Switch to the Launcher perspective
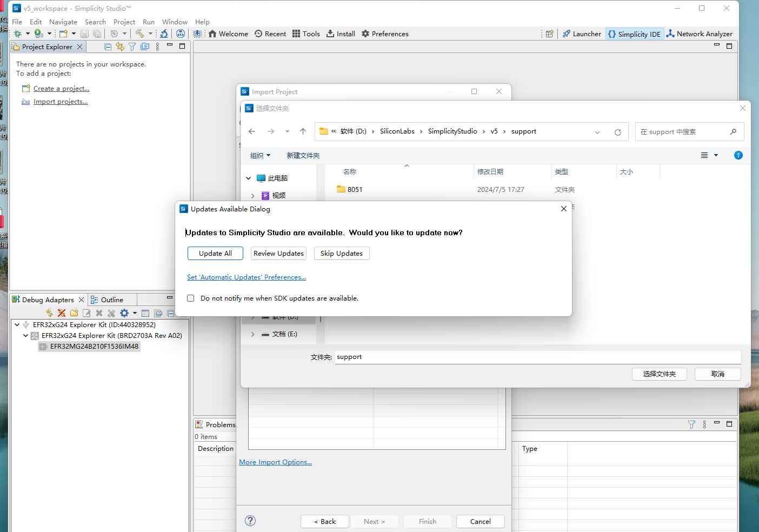 [582, 34]
